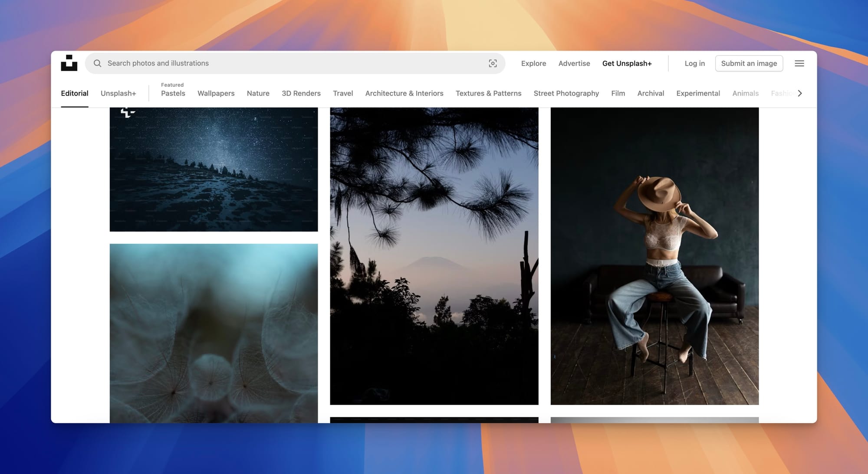Screen dimensions: 868x474
Task: Focus the search photos and illustrations field
Action: 286,63
